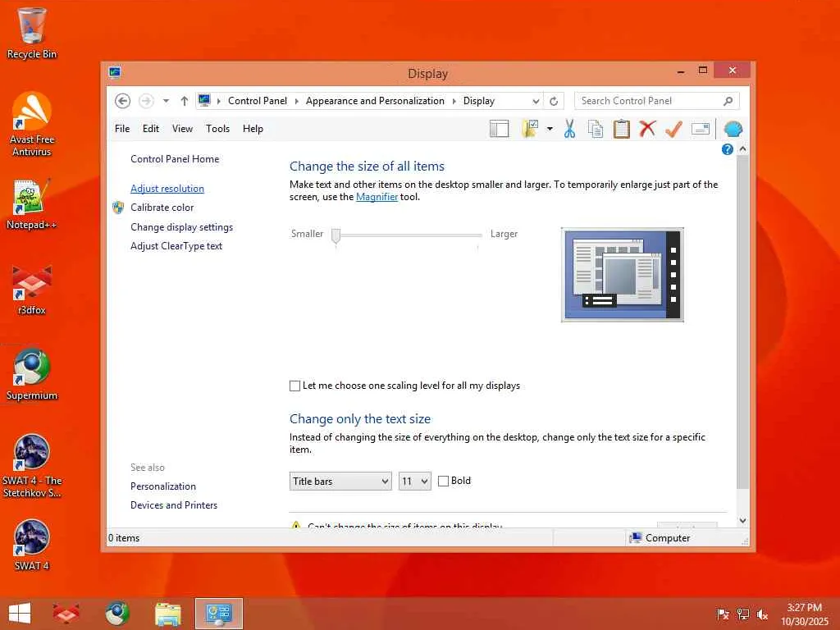
Task: Open Adjust ClearType text link
Action: pyautogui.click(x=176, y=246)
